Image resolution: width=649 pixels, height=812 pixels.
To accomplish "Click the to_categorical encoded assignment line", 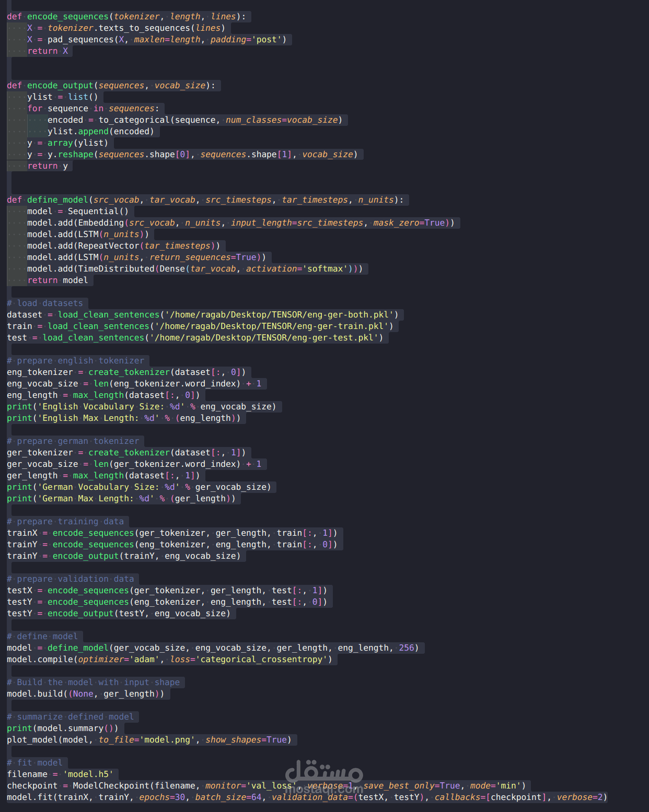I will tap(195, 120).
